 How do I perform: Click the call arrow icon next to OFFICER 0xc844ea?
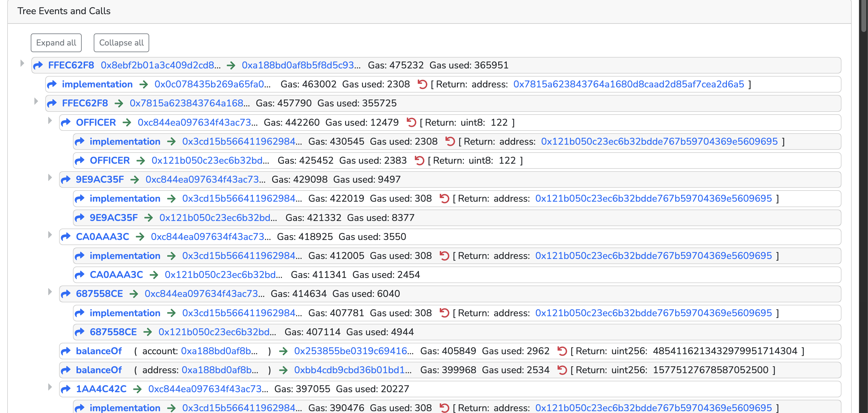click(x=66, y=122)
